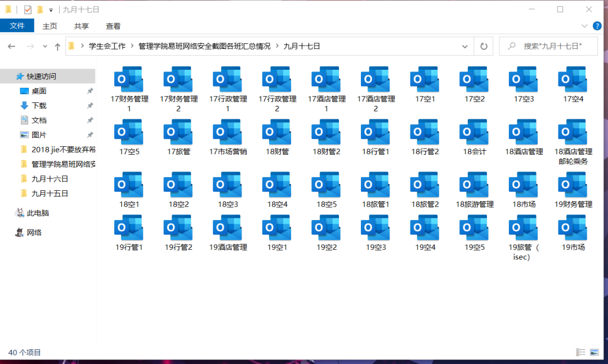Expand chevron after 管理学院易班网络安全截图各班汇总情况 in address bar

click(277, 46)
